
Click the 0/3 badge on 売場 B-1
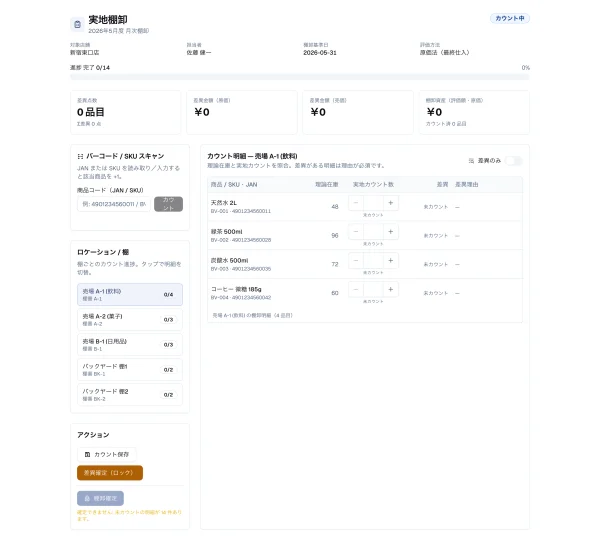pyautogui.click(x=168, y=345)
